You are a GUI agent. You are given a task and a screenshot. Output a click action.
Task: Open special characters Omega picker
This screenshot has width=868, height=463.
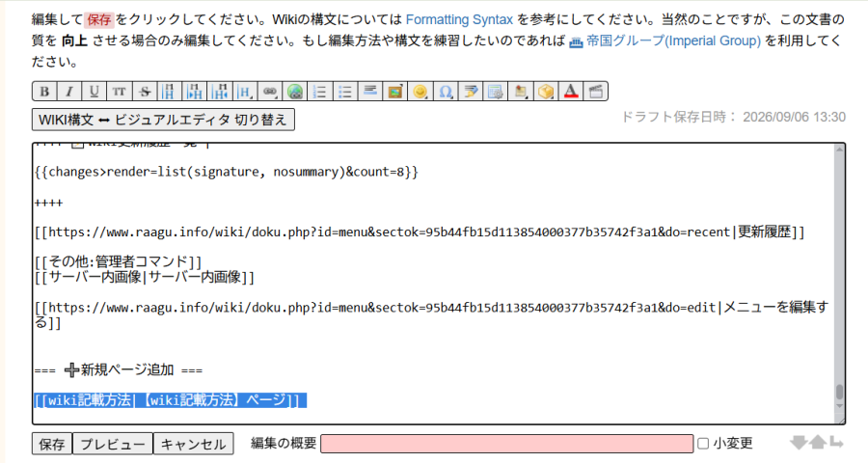pos(446,92)
